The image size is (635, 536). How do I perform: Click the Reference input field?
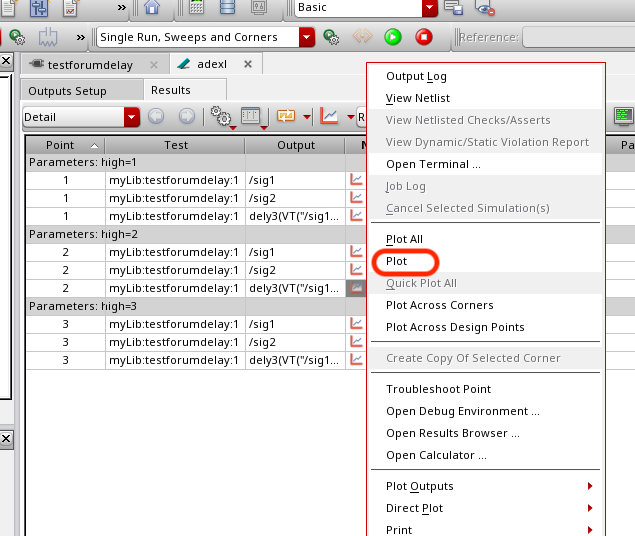pyautogui.click(x=578, y=37)
